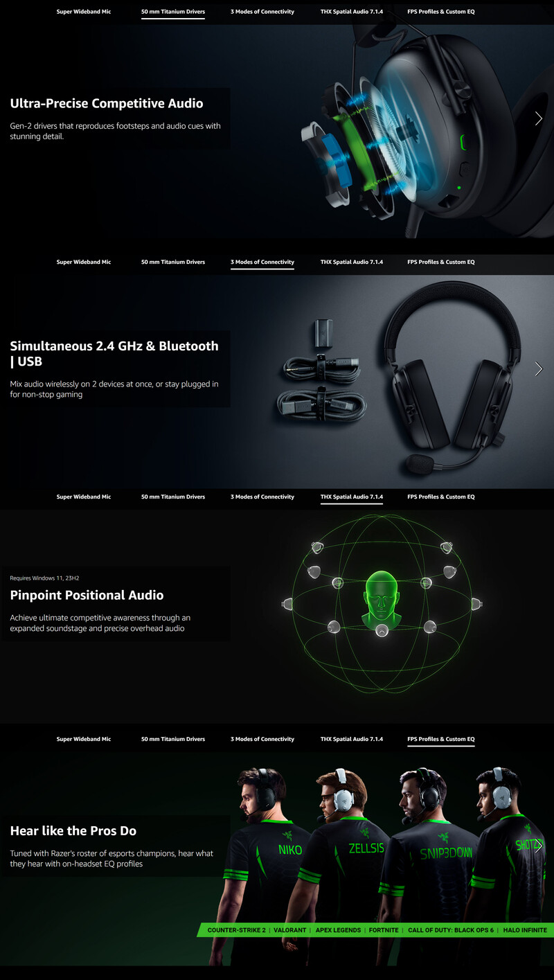Viewport: 554px width, 980px height.
Task: Click the Hear like the Pros Do heading
Action: [73, 830]
